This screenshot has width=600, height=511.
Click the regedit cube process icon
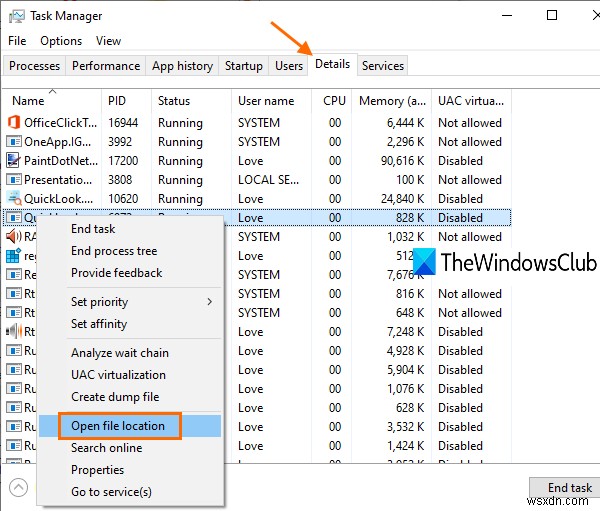click(x=13, y=255)
